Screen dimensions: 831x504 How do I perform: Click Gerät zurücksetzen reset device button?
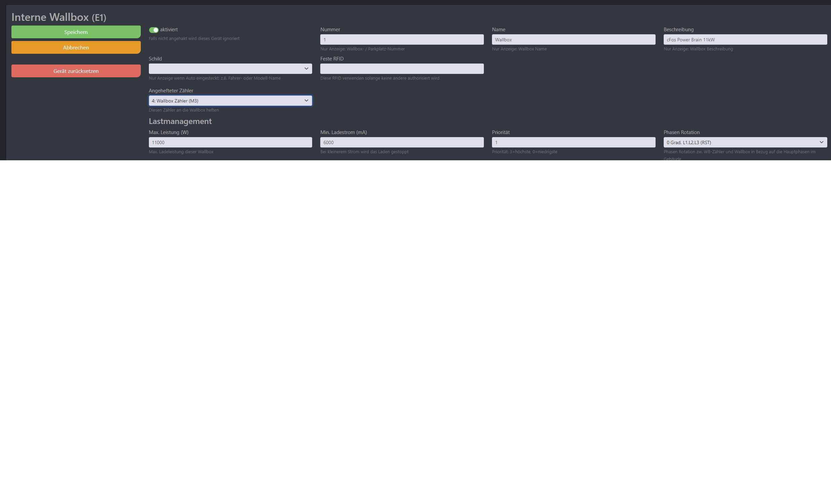click(76, 71)
